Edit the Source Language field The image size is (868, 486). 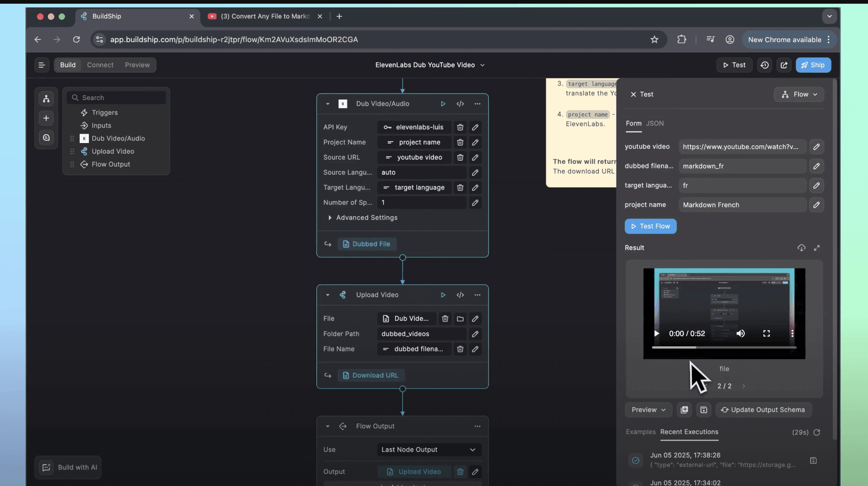tap(475, 172)
